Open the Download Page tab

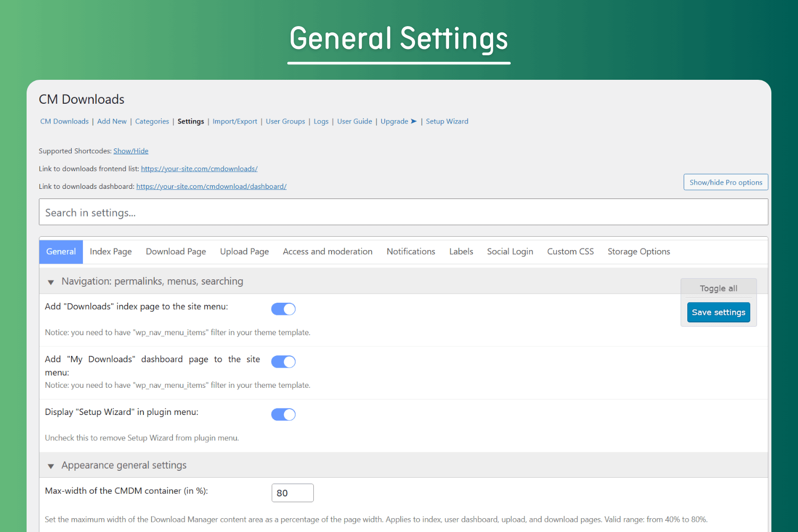point(176,252)
